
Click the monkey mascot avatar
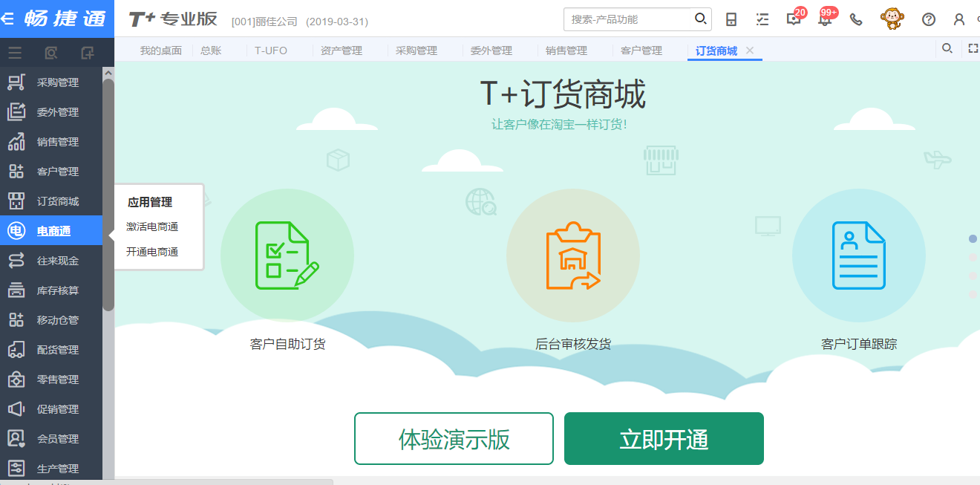tap(892, 19)
